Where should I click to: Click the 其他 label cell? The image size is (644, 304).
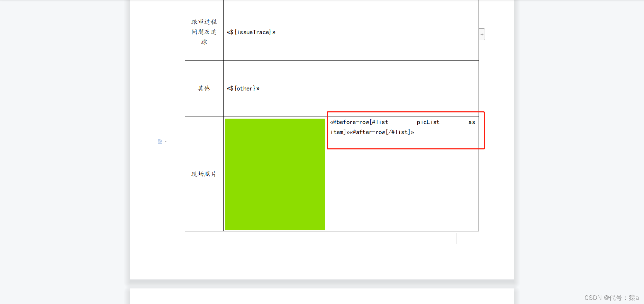coord(204,89)
